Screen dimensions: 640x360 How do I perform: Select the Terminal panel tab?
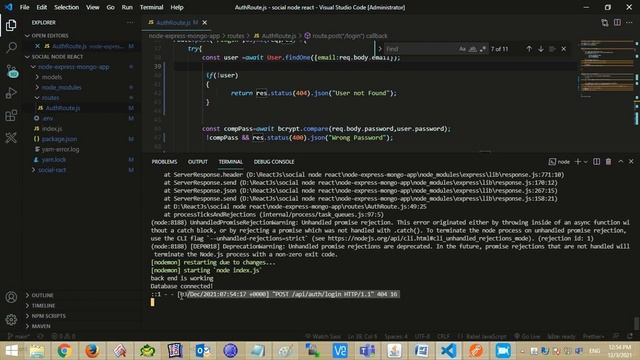(230, 162)
